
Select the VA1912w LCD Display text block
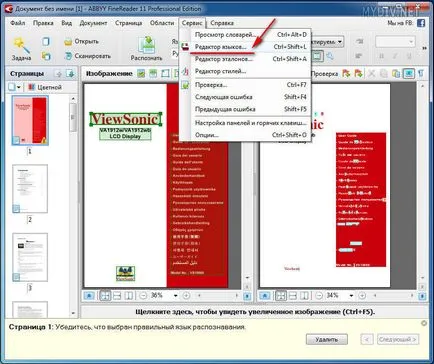125,133
